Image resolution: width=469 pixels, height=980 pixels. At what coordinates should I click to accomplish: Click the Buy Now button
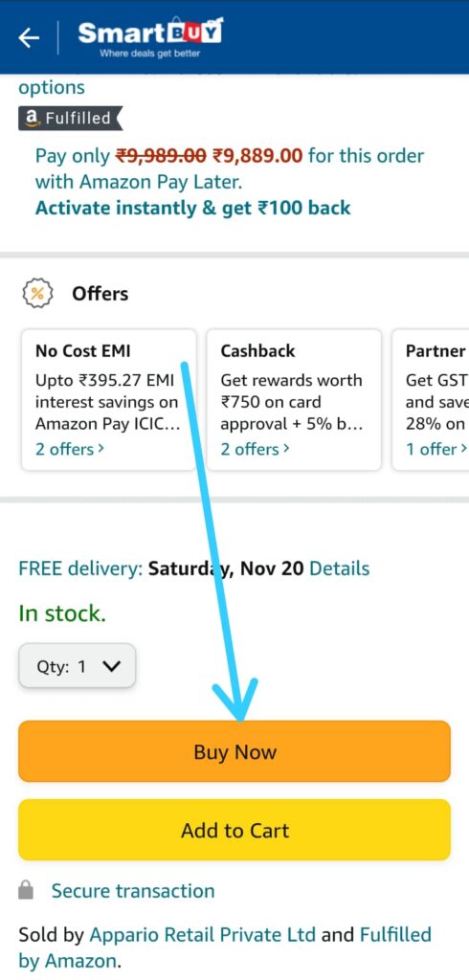[x=234, y=751]
